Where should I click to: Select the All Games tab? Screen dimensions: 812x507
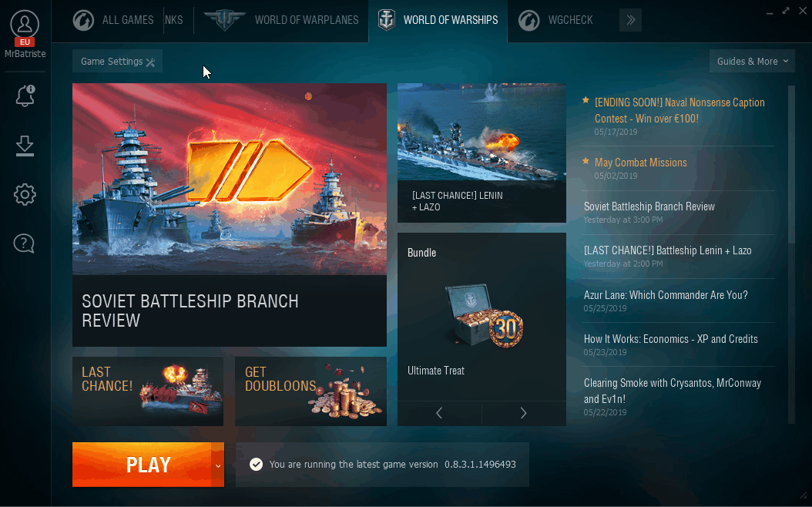(113, 20)
